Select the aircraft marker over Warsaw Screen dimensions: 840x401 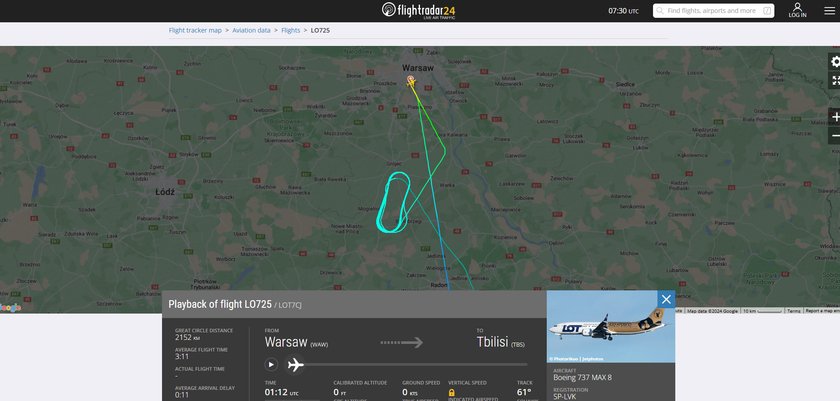[x=411, y=81]
